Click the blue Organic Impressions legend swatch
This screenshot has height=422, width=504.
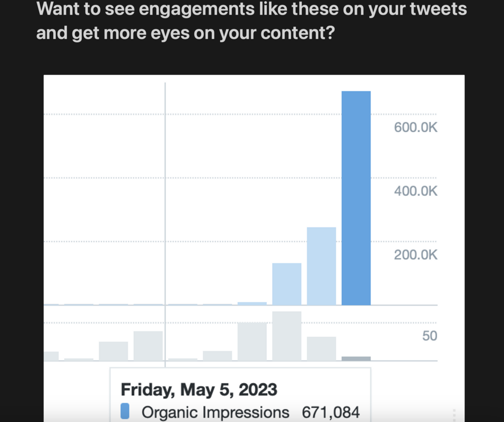pyautogui.click(x=125, y=411)
